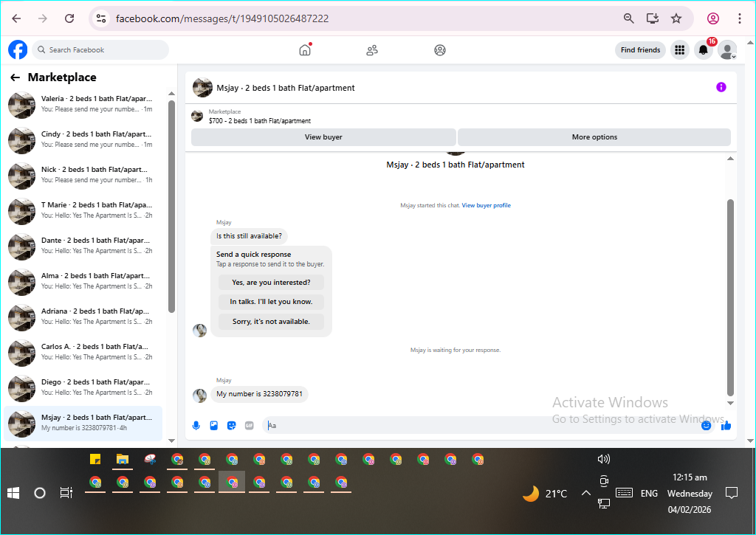Open the sticker picker icon
This screenshot has height=535, width=756.
coord(231,426)
